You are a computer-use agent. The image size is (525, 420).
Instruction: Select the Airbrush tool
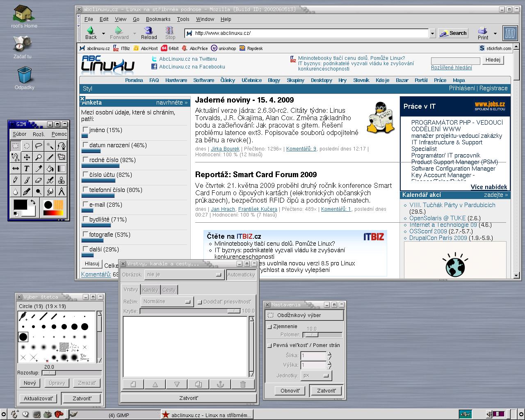[x=50, y=180]
